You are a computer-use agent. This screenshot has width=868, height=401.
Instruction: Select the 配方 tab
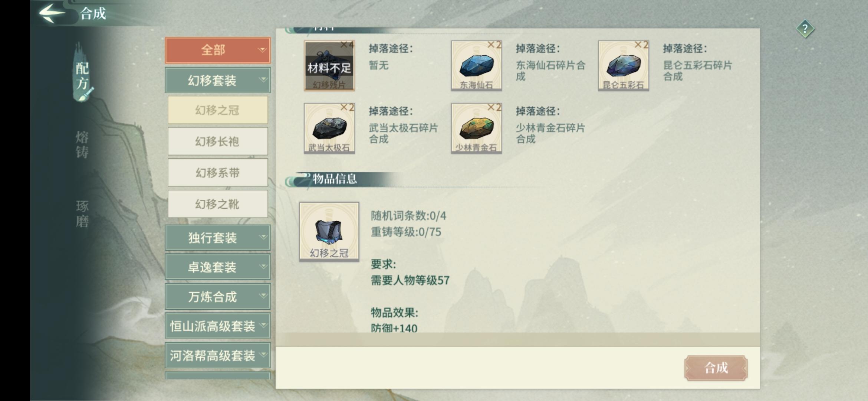click(82, 75)
